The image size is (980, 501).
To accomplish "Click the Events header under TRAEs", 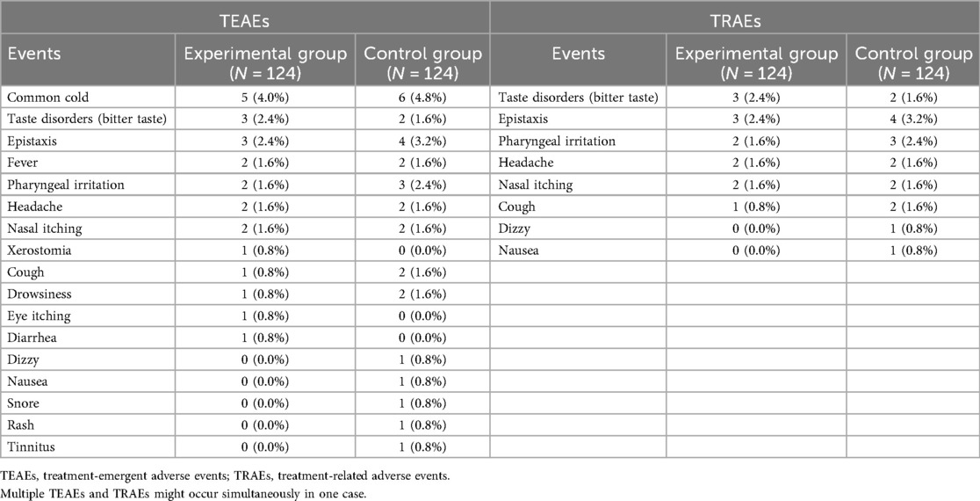I will pos(579,54).
